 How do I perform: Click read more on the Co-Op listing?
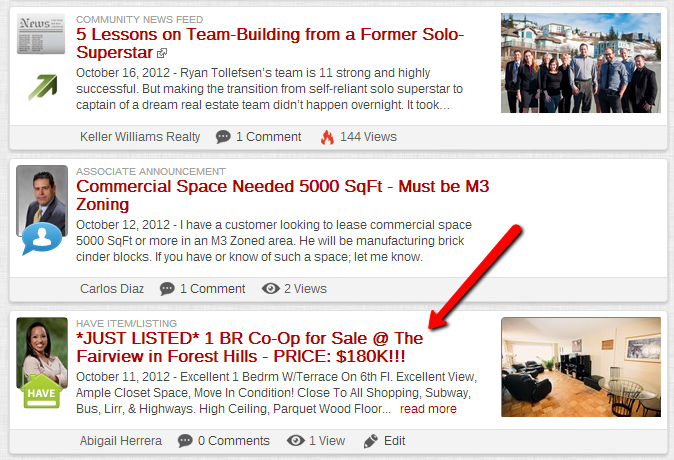428,409
